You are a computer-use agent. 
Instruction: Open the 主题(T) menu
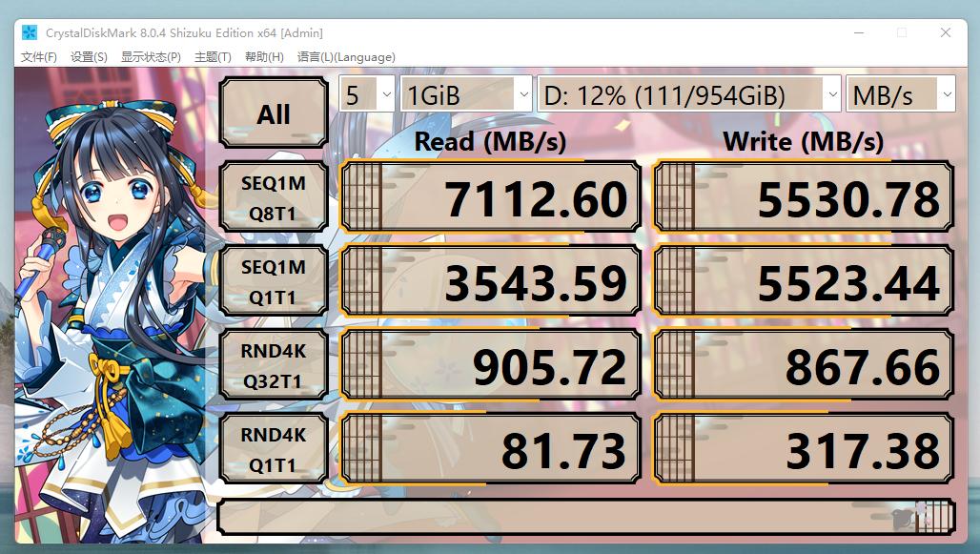pos(213,57)
